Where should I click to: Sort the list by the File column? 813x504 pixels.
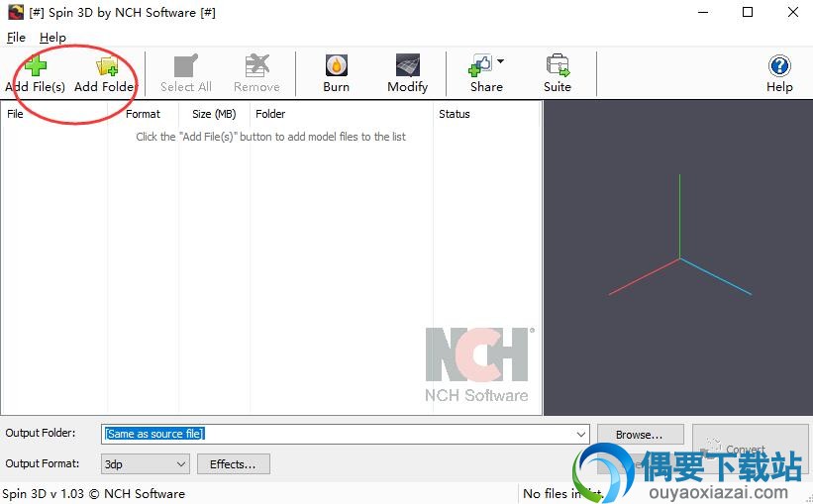click(x=54, y=114)
